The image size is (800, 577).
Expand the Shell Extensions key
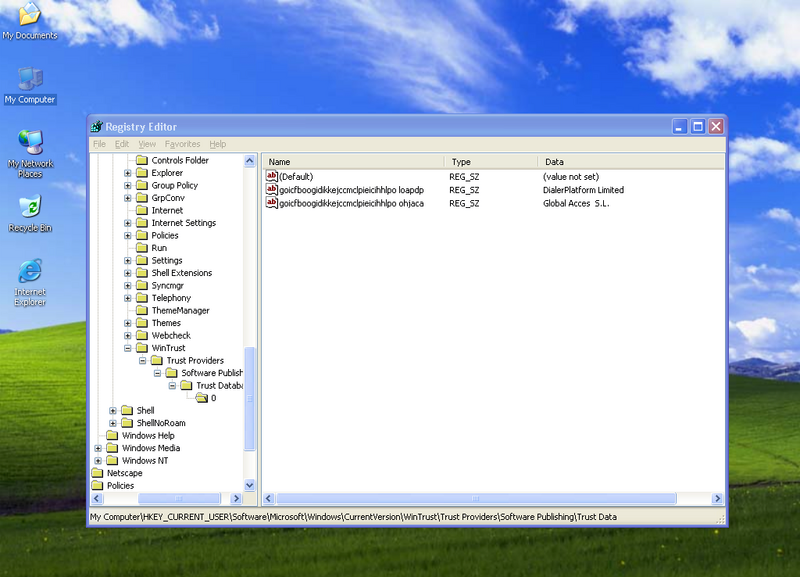click(128, 273)
